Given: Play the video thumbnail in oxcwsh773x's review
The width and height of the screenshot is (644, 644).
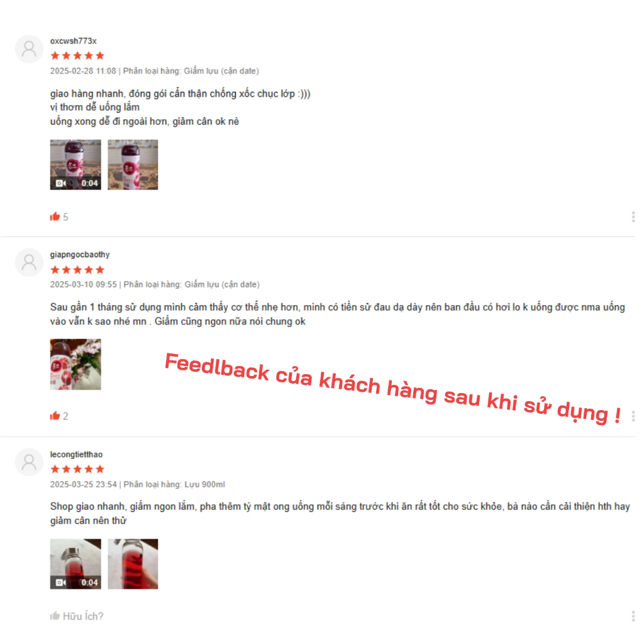Looking at the screenshot, I should 75,165.
